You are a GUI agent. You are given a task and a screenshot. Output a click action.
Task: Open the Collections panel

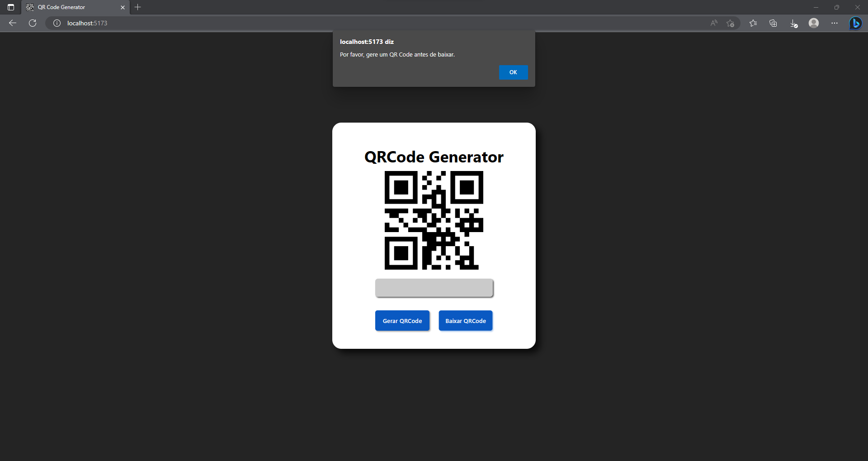[x=773, y=23]
